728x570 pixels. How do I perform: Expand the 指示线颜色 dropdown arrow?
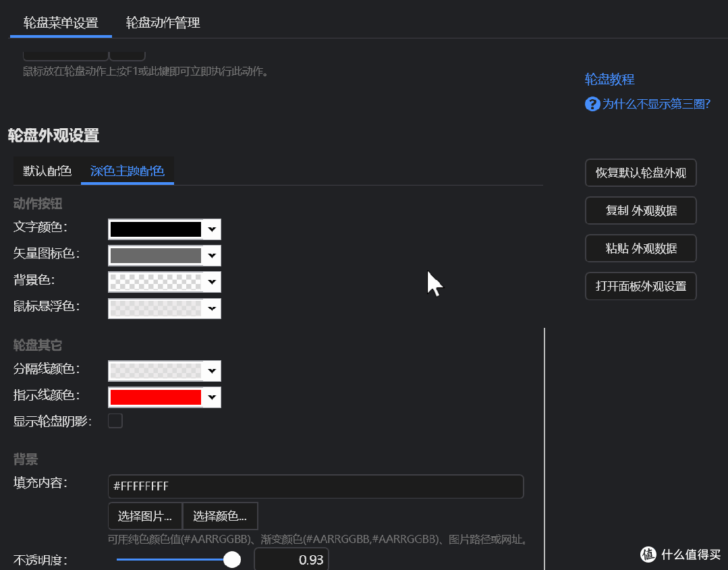[x=212, y=397]
